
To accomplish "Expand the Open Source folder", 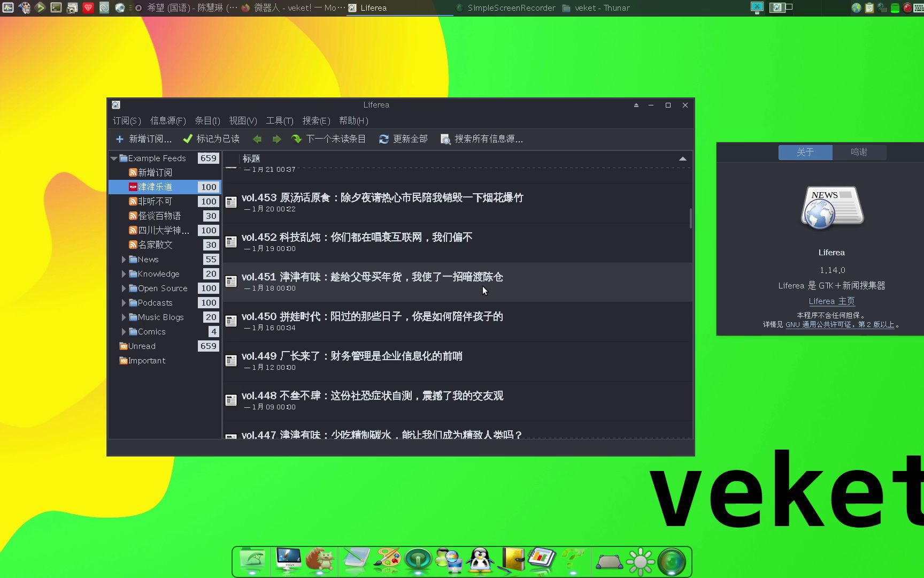I will click(x=124, y=288).
